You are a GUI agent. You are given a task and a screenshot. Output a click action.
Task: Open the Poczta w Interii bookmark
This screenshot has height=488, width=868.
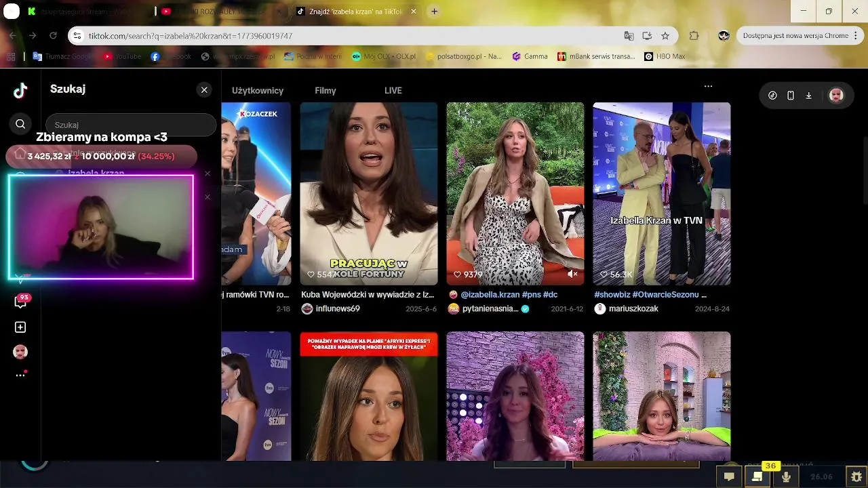pos(313,57)
